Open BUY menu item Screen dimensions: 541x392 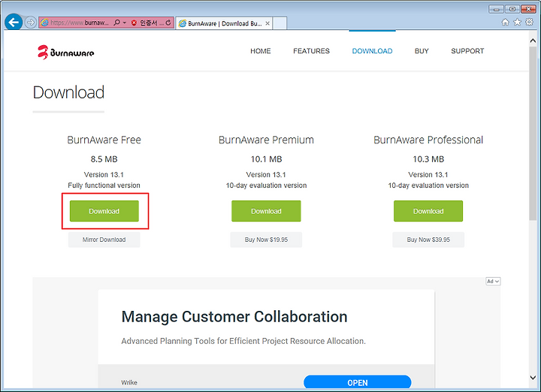(x=422, y=51)
